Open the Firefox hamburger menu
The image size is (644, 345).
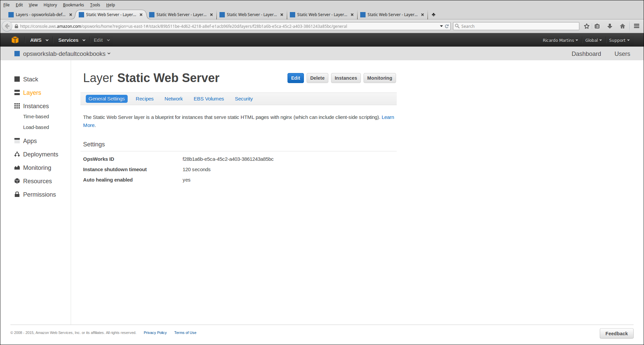[x=637, y=26]
